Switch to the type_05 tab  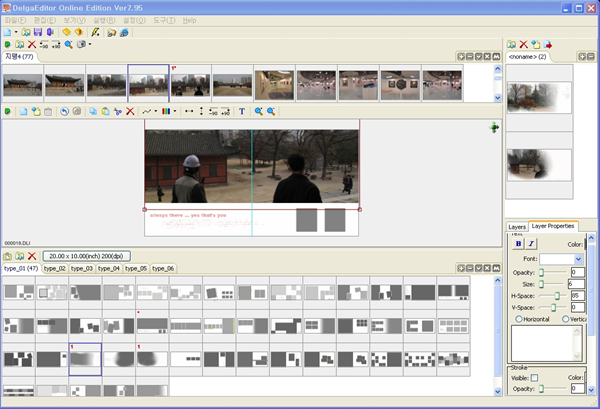136,269
